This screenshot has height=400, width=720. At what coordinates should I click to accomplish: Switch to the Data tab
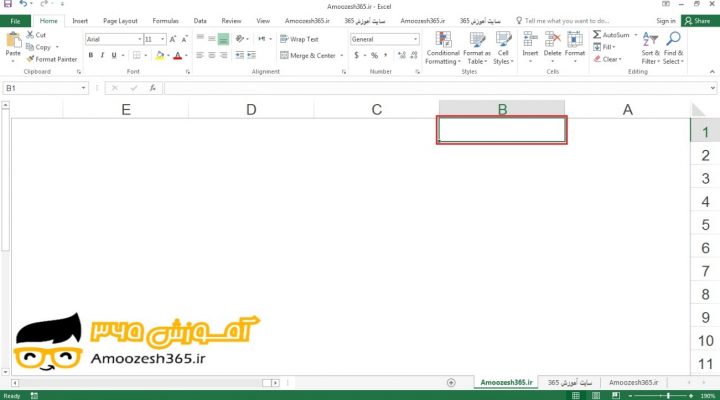click(200, 21)
